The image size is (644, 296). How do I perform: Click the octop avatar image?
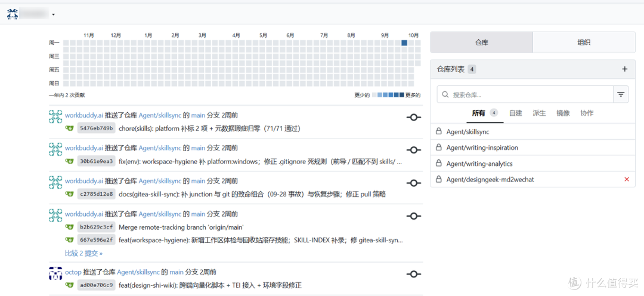[x=55, y=273]
